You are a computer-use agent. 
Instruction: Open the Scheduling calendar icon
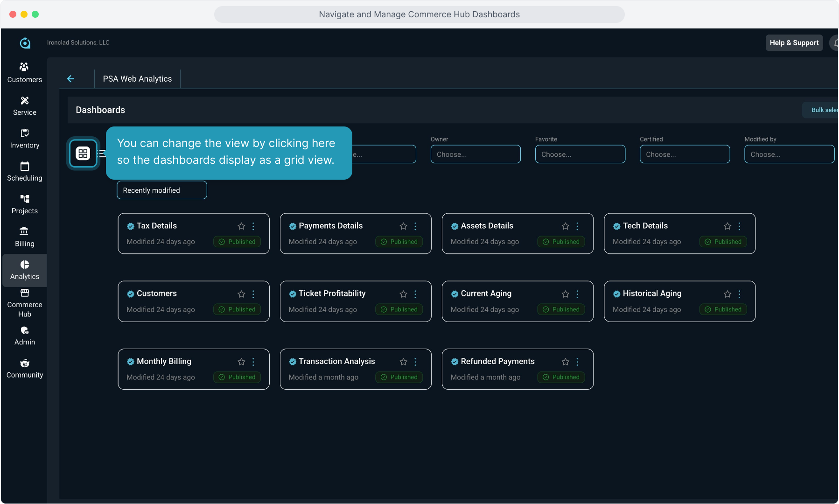point(25,167)
